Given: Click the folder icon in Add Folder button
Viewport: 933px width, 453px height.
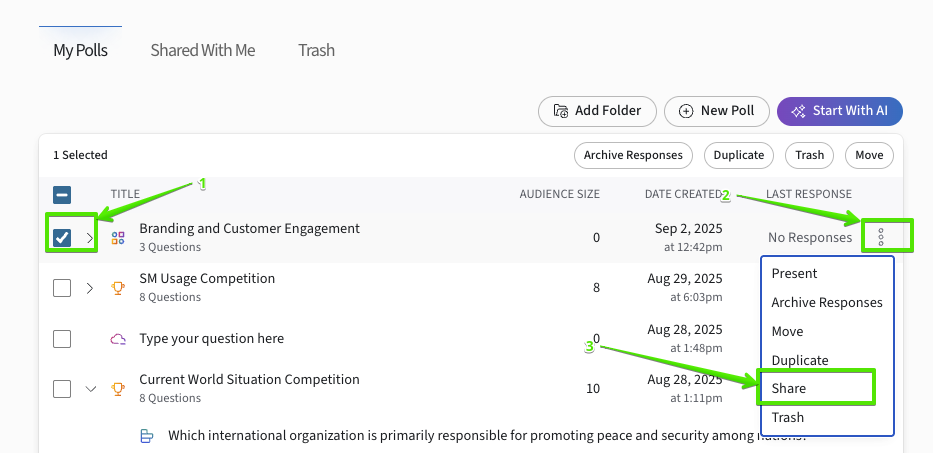Looking at the screenshot, I should coord(561,111).
